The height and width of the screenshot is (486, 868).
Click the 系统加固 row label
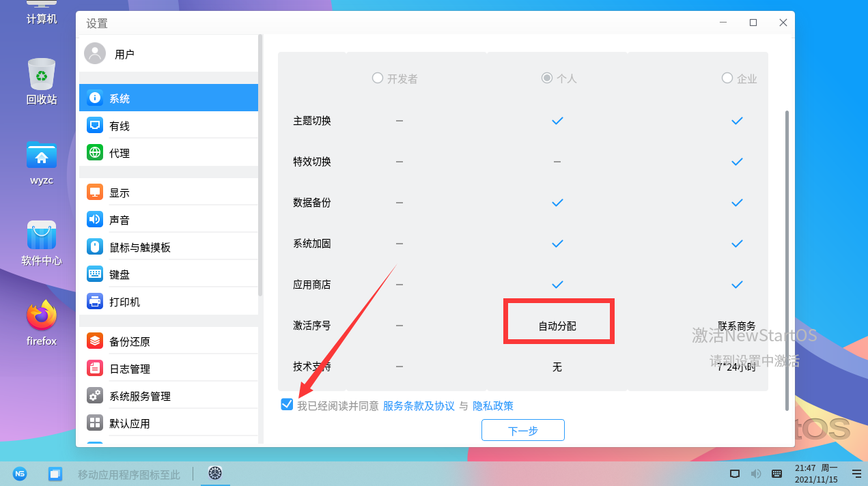tap(312, 244)
